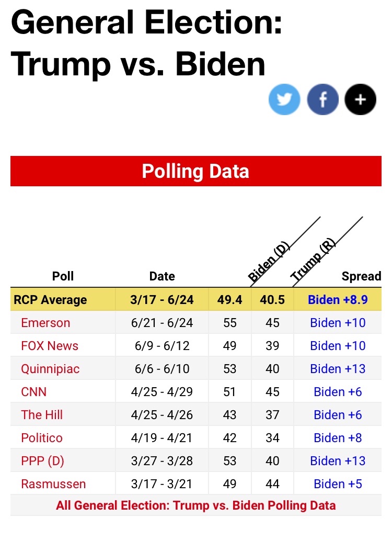Click the RCP Average row label
392x540 pixels.
tap(50, 300)
